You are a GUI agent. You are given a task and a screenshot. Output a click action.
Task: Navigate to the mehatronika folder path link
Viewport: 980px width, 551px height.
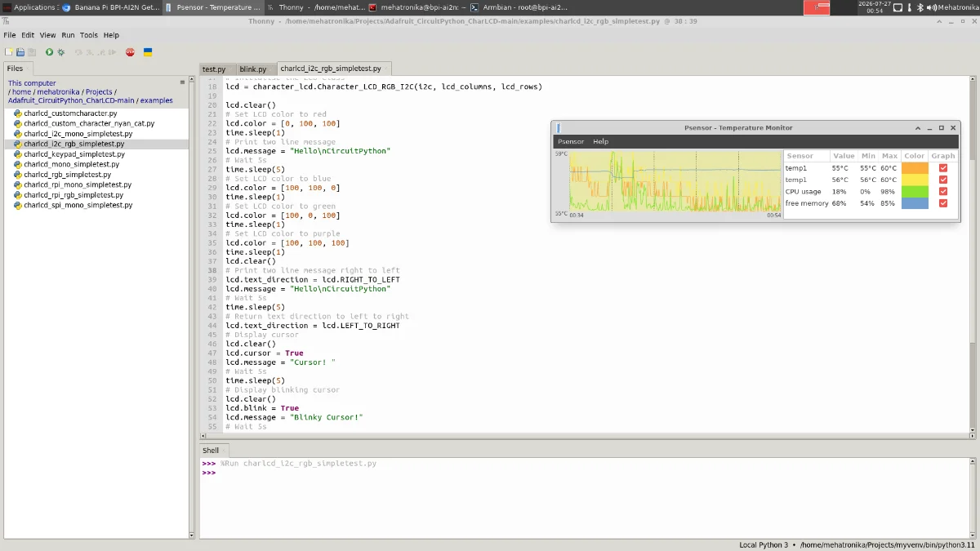[57, 92]
